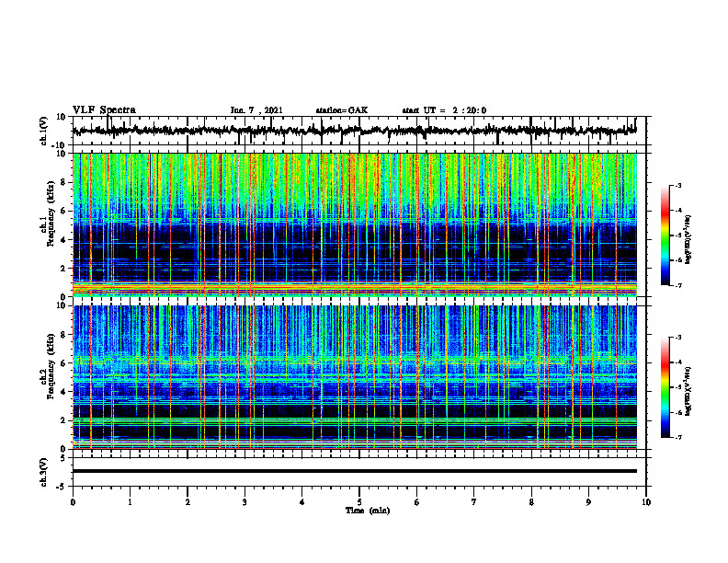Click the "ch.1(V)" axis label
The width and height of the screenshot is (728, 563).
43,131
